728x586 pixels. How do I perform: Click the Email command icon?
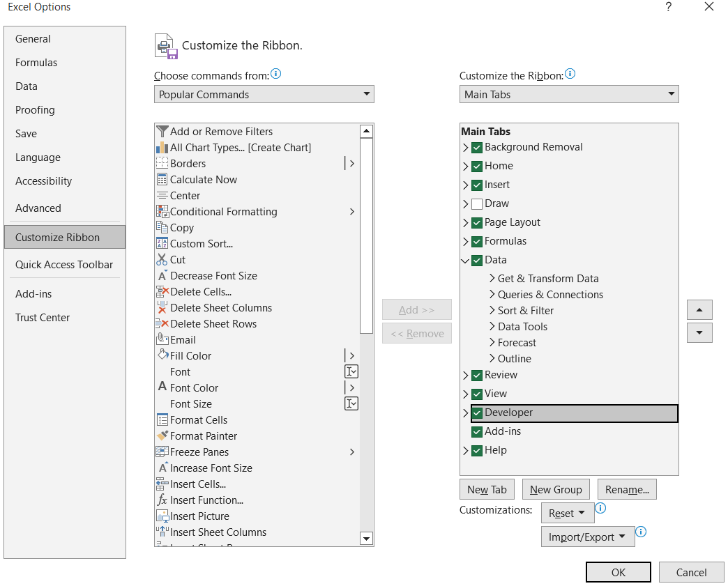click(162, 339)
